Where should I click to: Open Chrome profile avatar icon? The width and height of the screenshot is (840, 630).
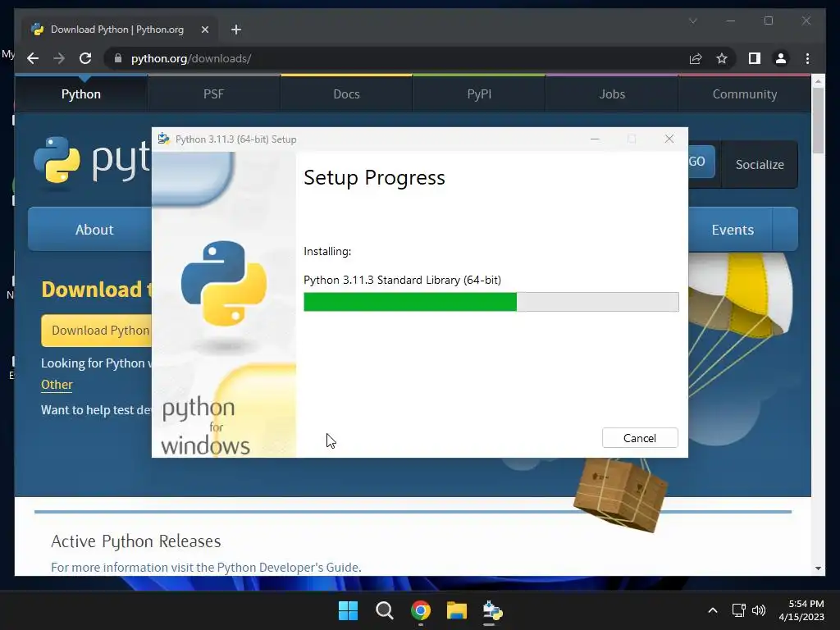point(781,58)
